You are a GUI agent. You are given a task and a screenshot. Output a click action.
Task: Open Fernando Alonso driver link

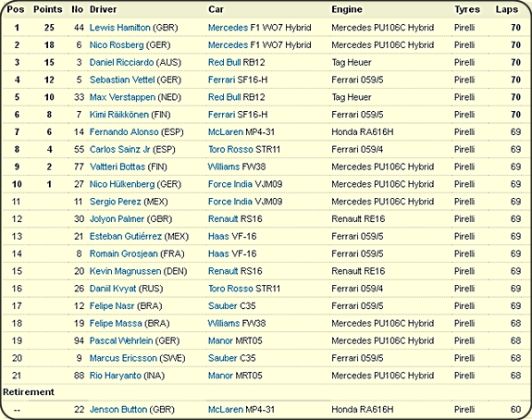click(x=124, y=132)
